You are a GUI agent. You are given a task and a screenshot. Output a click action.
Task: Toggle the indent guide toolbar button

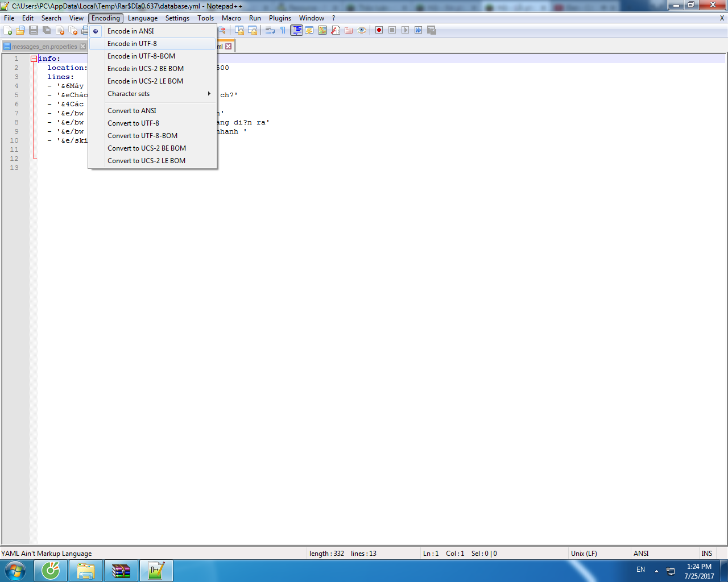pyautogui.click(x=296, y=30)
